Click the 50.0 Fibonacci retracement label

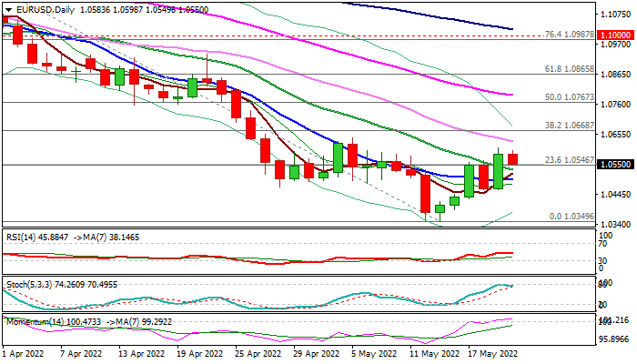point(571,97)
